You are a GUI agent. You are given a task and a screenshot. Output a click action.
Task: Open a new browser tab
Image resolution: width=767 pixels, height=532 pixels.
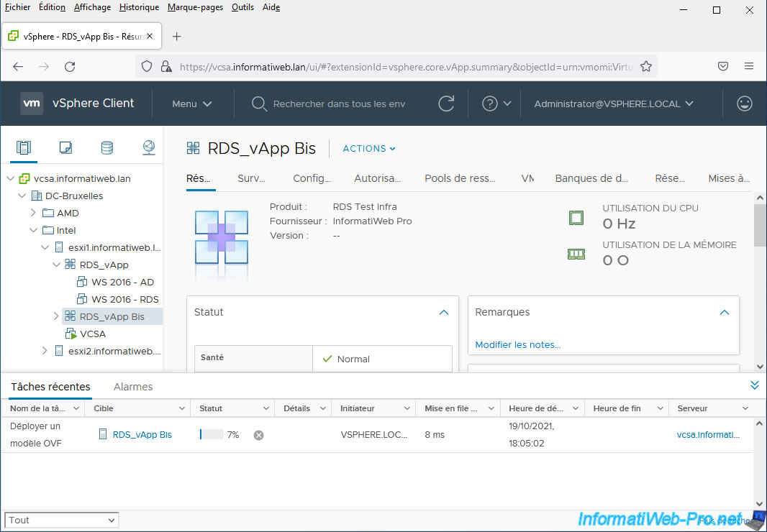click(x=177, y=36)
